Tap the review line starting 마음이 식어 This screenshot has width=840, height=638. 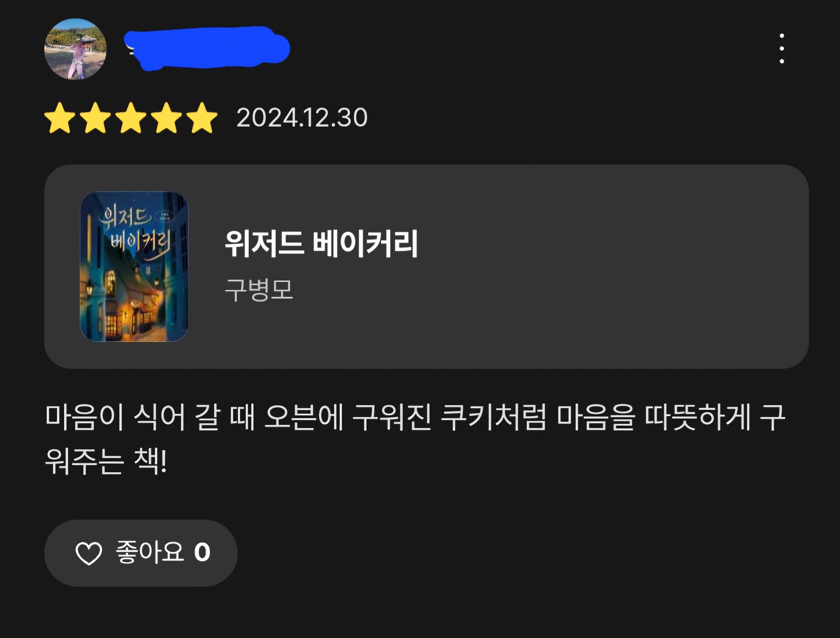coord(415,418)
